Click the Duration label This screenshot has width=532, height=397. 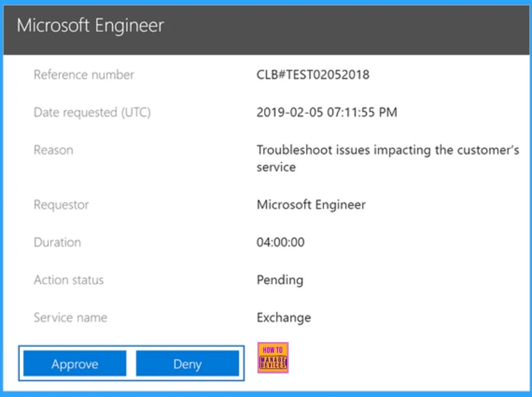[57, 242]
